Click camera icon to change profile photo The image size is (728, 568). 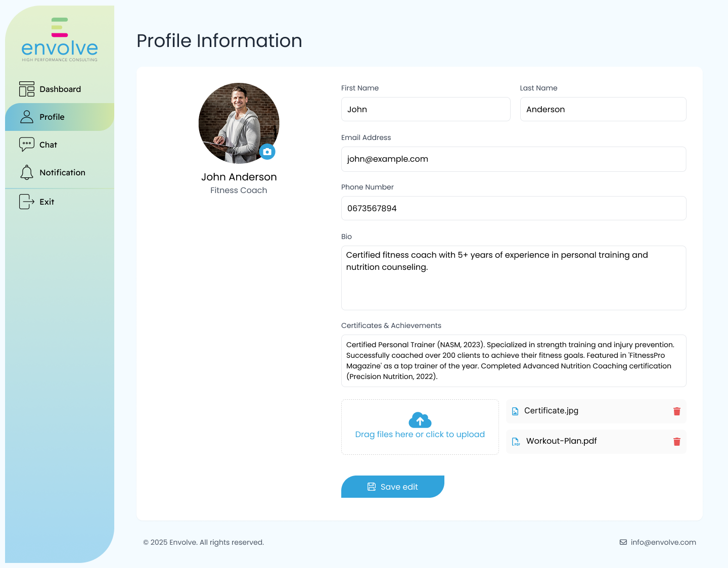267,152
